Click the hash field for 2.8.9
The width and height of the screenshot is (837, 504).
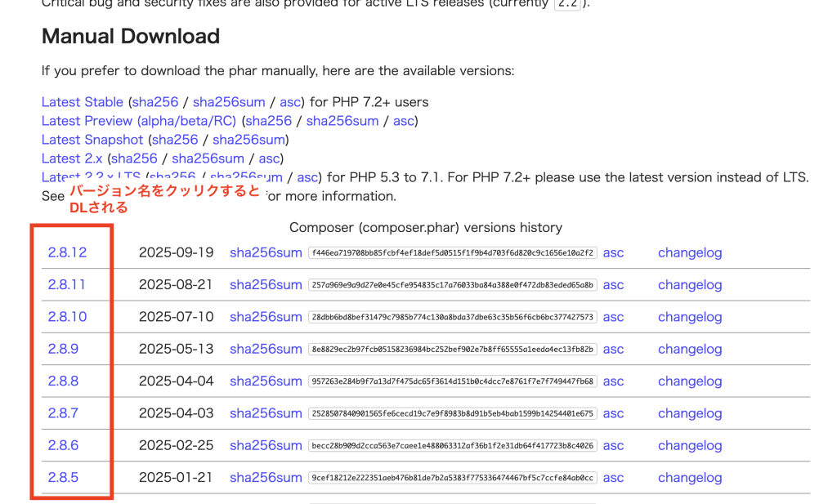pos(453,349)
